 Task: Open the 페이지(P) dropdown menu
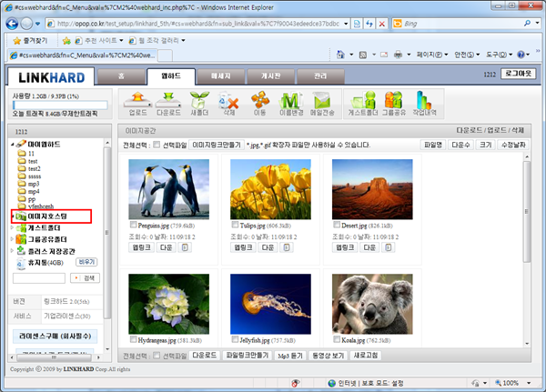coord(432,55)
